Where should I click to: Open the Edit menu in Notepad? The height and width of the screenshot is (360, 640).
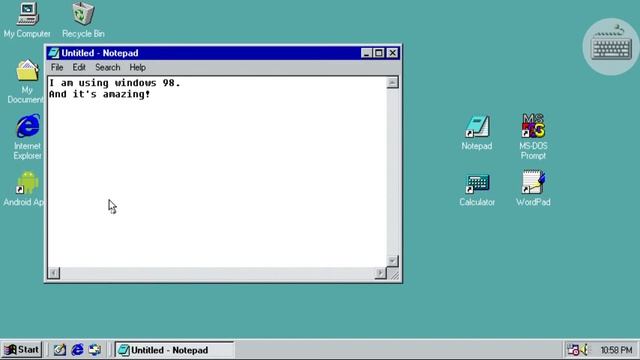tap(79, 67)
